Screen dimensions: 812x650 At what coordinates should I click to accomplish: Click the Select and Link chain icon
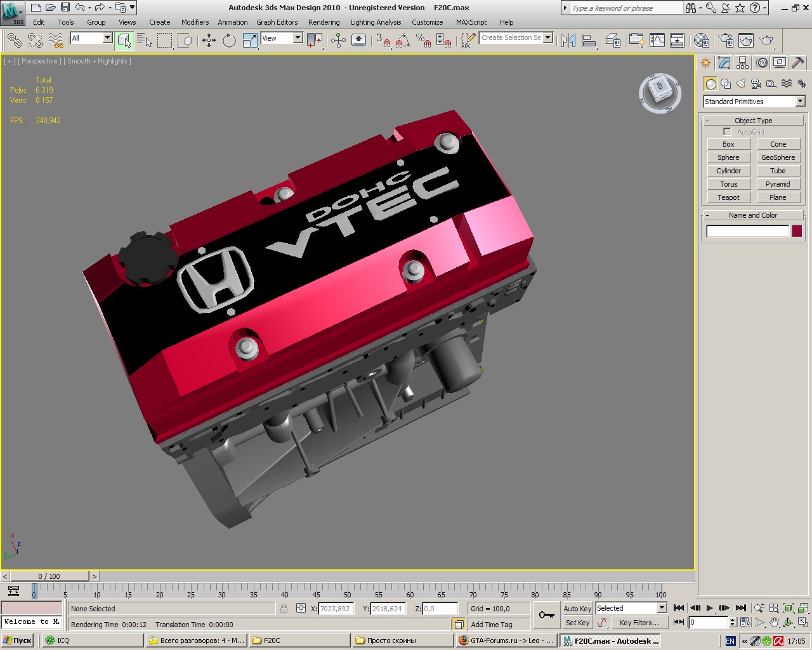point(15,41)
